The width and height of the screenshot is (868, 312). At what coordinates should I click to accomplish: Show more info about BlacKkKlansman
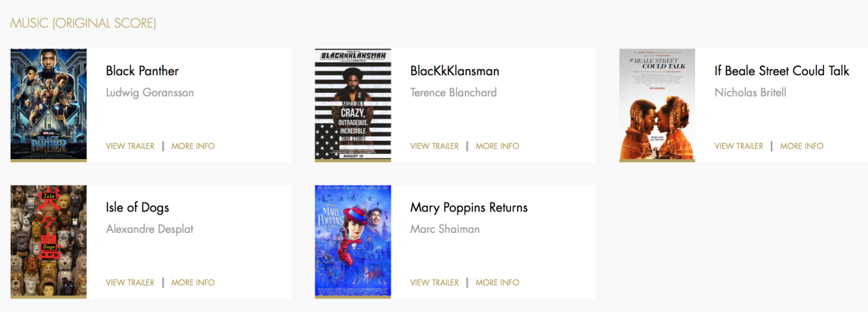point(497,146)
